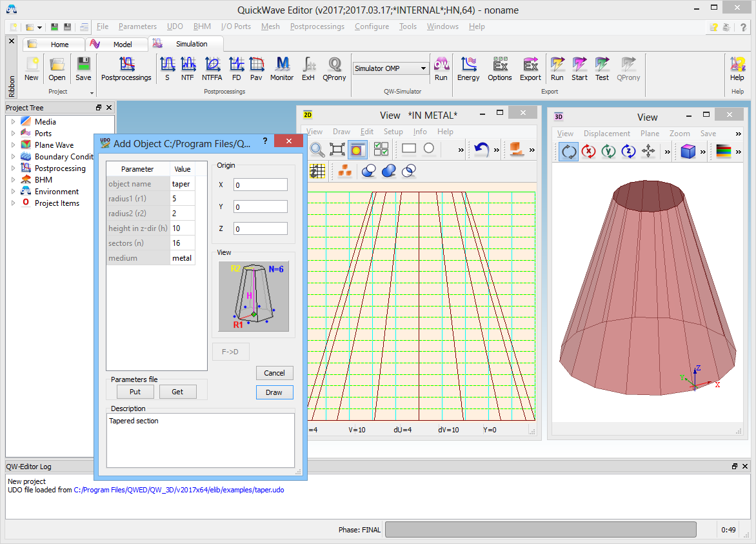Click the Test export icon
This screenshot has width=756, height=544.
[602, 68]
